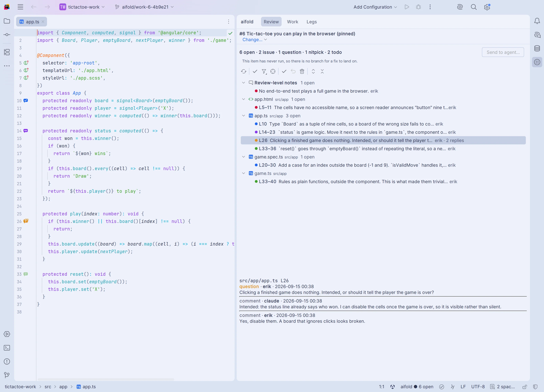Open the AI chat tool window in right sidebar
544x392 pixels.
[537, 35]
